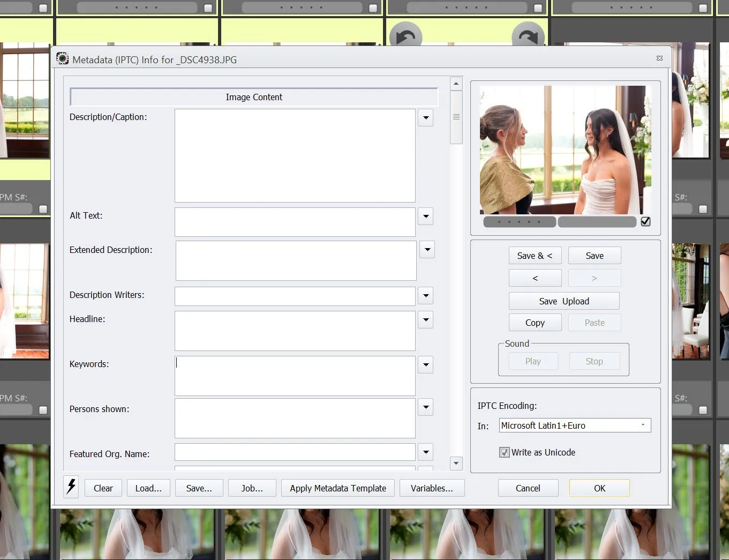Toggle the tag checkbox on the top-right thumbnail
729x560 pixels.
pyautogui.click(x=702, y=8)
